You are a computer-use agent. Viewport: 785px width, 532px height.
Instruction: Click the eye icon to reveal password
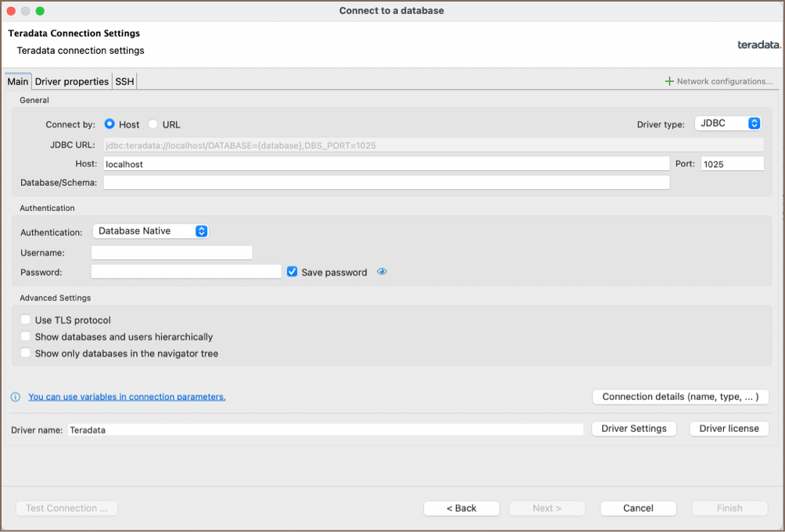(382, 272)
